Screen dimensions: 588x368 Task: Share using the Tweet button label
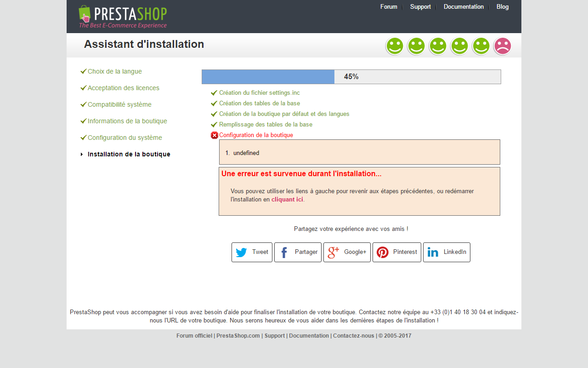260,252
